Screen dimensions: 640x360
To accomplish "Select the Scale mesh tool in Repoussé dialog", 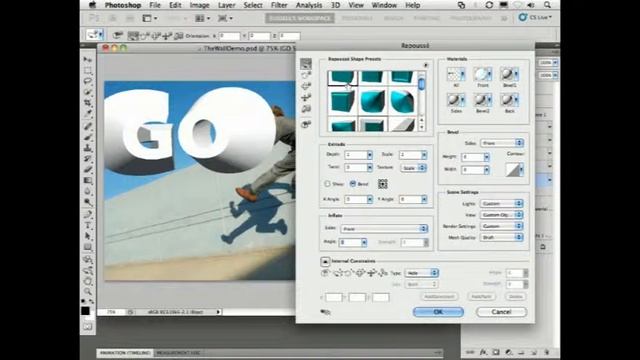I will [306, 109].
